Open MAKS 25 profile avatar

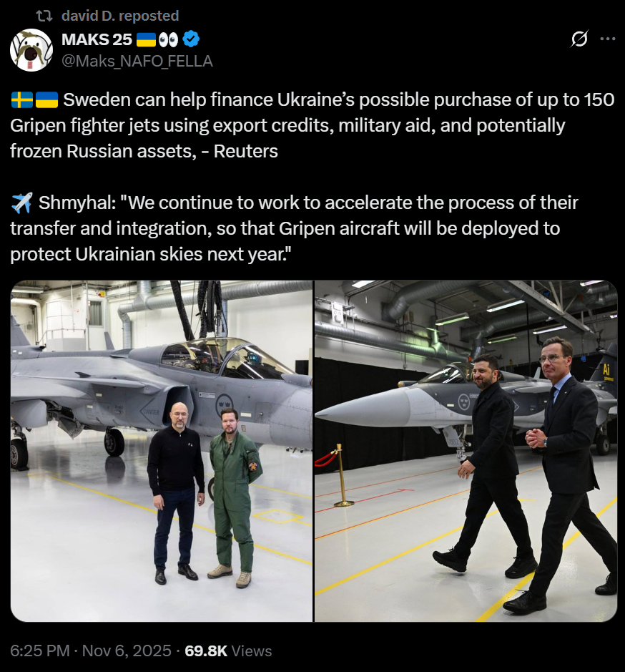(x=31, y=50)
